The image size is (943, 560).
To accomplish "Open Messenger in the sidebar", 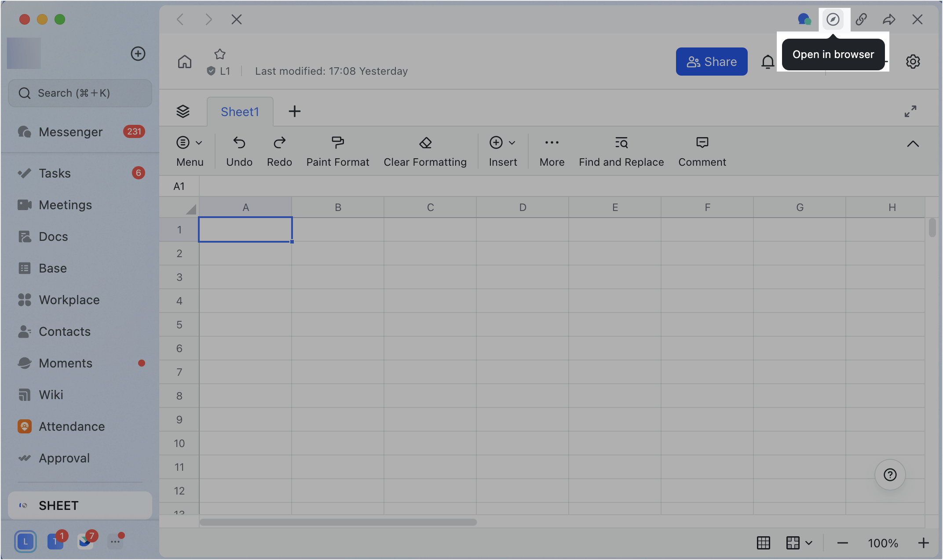I will click(x=80, y=132).
